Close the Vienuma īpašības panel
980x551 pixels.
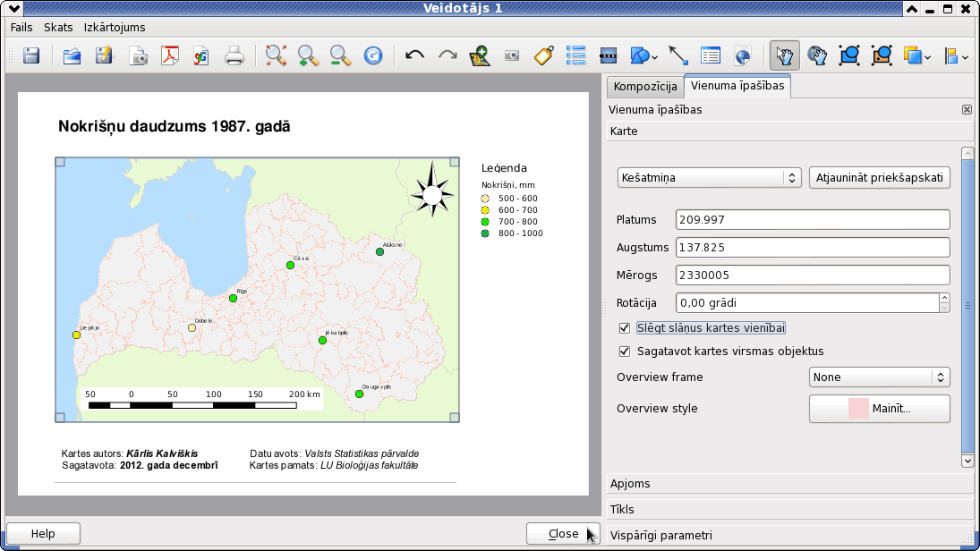(x=967, y=109)
